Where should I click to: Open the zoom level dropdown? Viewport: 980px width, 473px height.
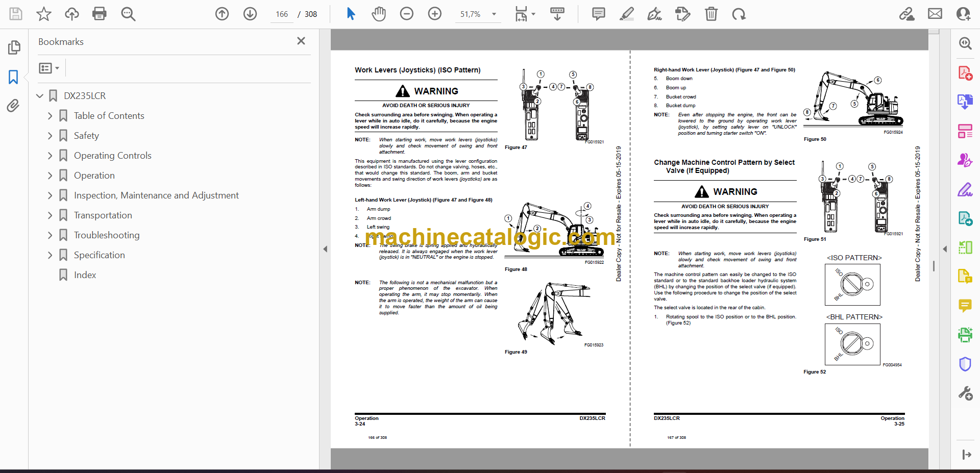[x=494, y=14]
